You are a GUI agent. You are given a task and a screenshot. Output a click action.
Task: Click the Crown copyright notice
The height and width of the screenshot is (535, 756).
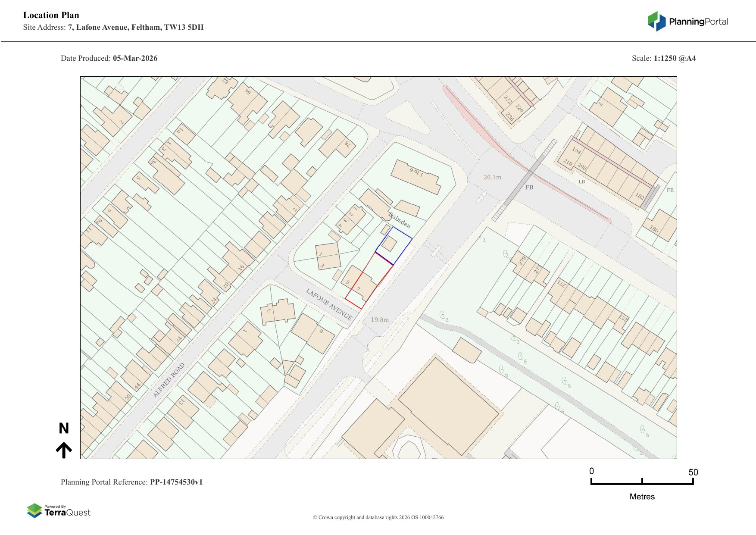coord(378,517)
